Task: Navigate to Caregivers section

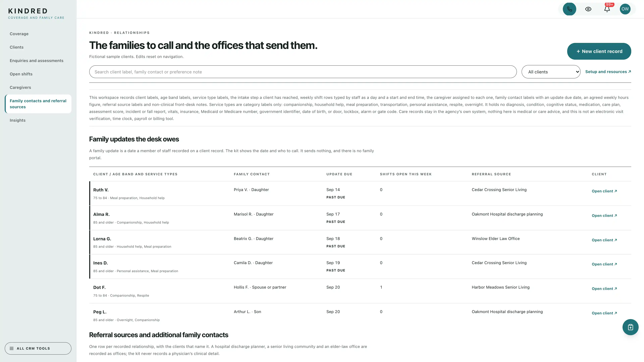Action: point(20,87)
